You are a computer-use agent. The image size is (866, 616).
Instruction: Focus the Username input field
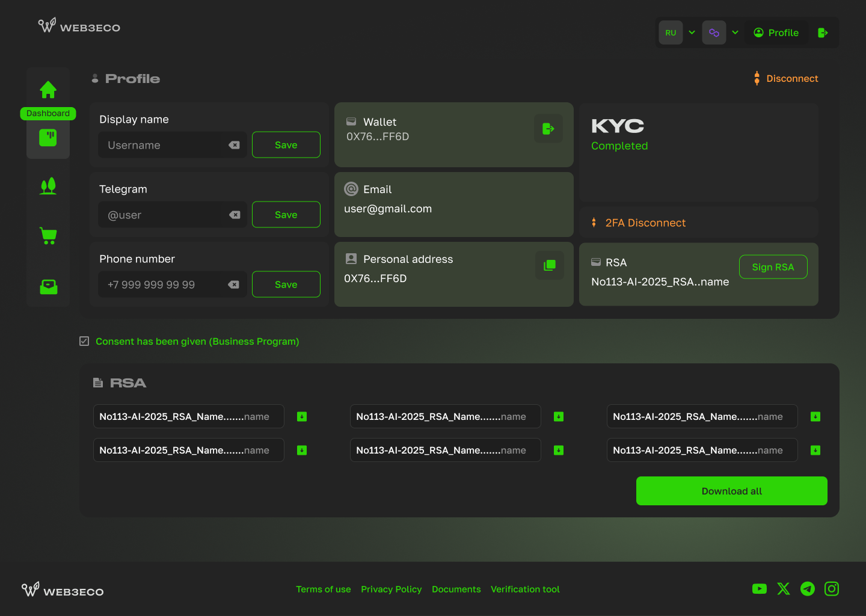(x=173, y=145)
